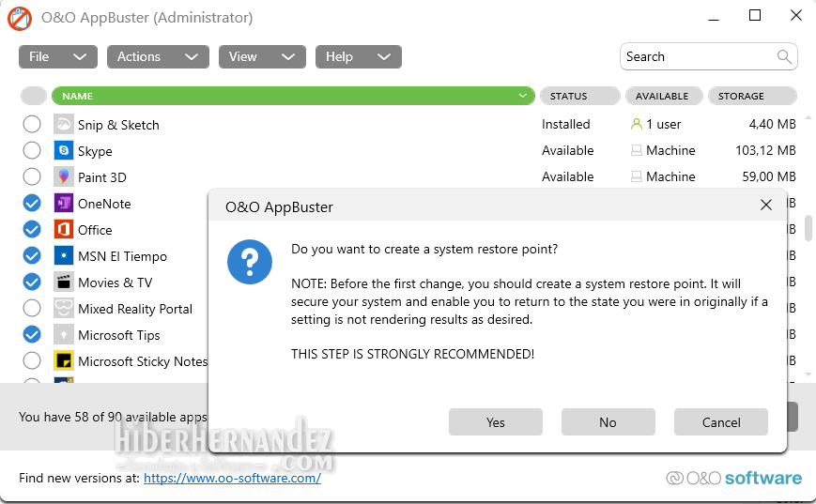Screen dimensions: 816x504
Task: Click 'Available' status in the Paint 3D row
Action: 568,176
